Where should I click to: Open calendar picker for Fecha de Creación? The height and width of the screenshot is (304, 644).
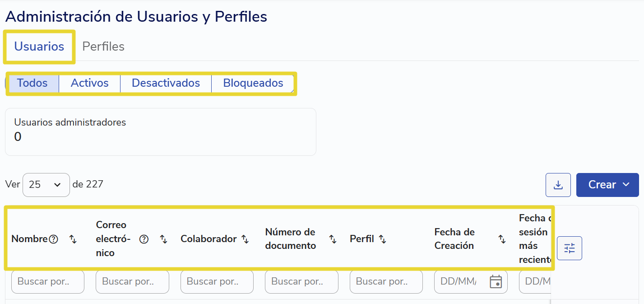496,281
